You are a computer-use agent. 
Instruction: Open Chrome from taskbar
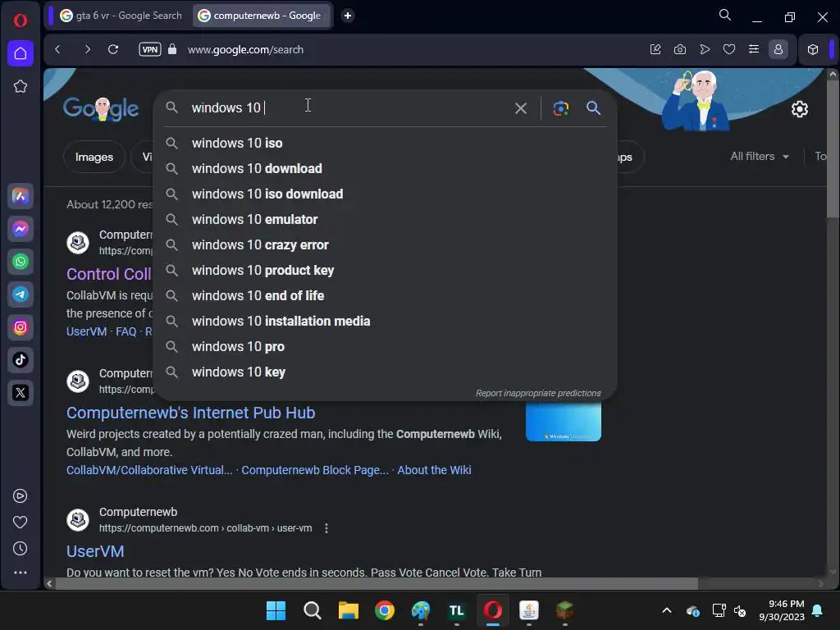coord(384,610)
